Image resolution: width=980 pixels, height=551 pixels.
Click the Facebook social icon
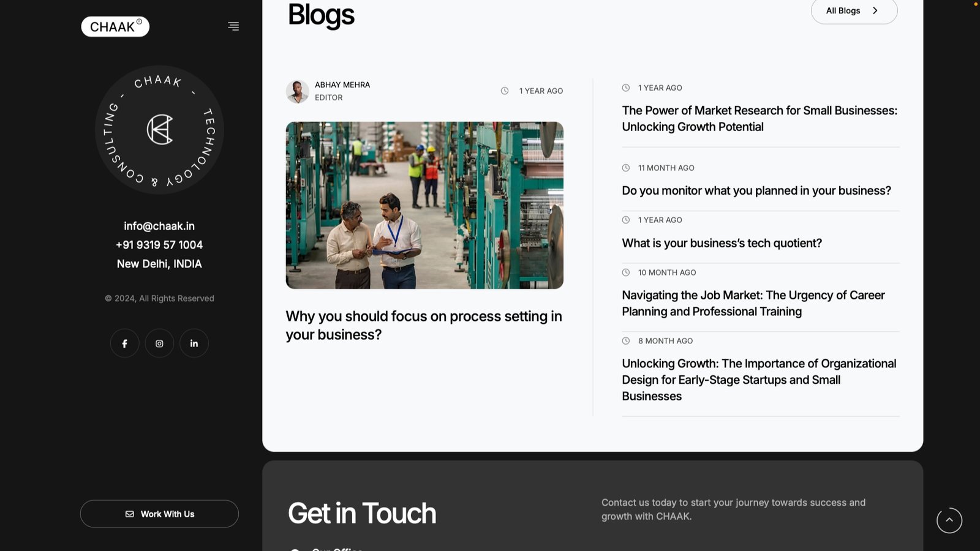point(124,343)
